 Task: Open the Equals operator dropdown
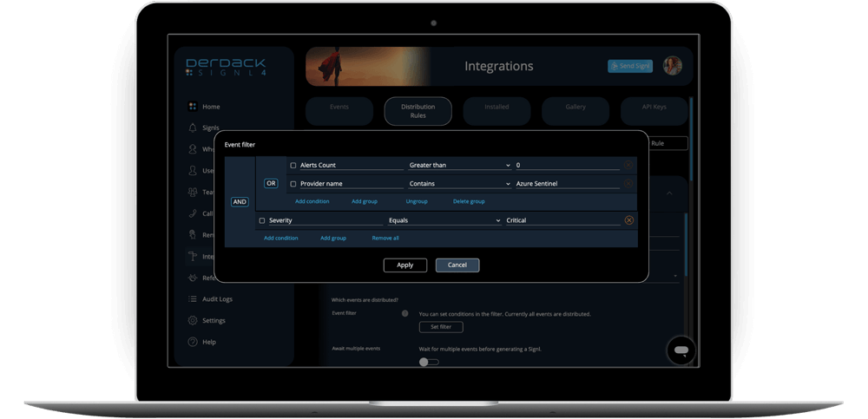[x=444, y=220]
